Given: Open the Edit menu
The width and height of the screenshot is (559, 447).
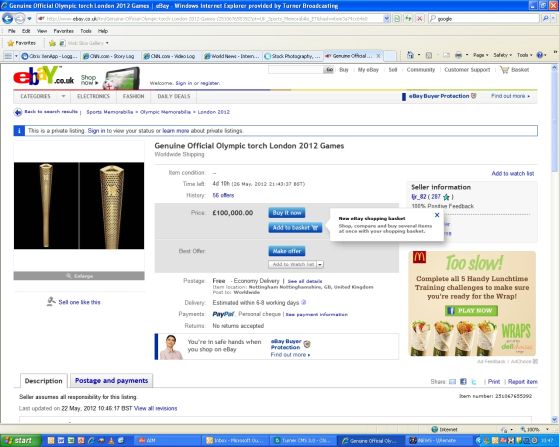Looking at the screenshot, I should point(26,31).
